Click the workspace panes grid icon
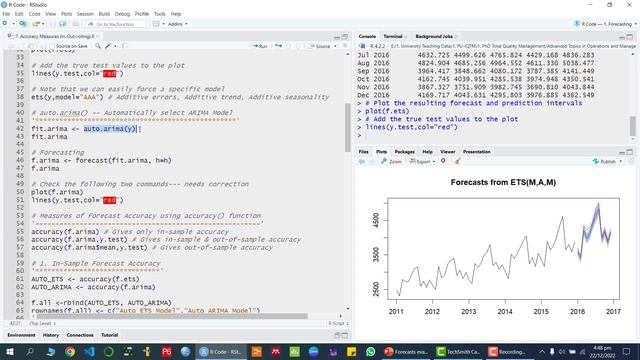Image resolution: width=640 pixels, height=360 pixels. (156, 24)
